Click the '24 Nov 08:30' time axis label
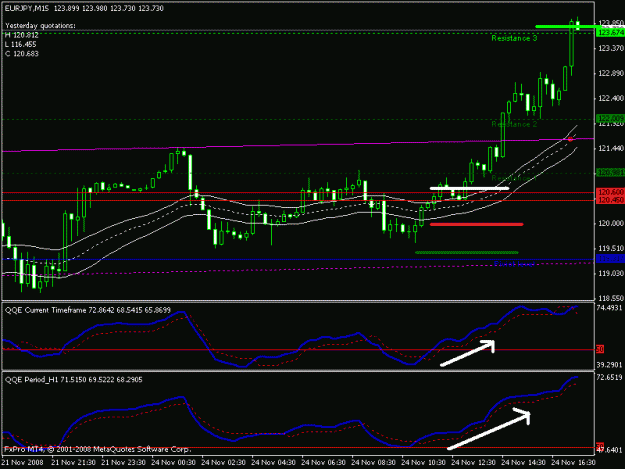The width and height of the screenshot is (625, 469). point(373,463)
